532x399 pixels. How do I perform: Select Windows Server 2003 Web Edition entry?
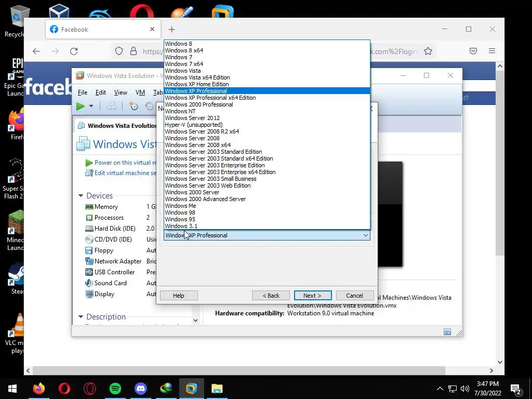click(x=267, y=185)
